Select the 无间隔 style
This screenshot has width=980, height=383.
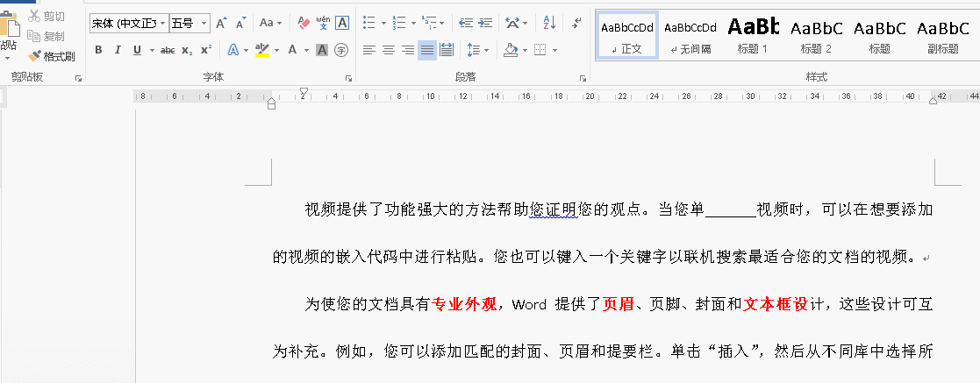690,36
